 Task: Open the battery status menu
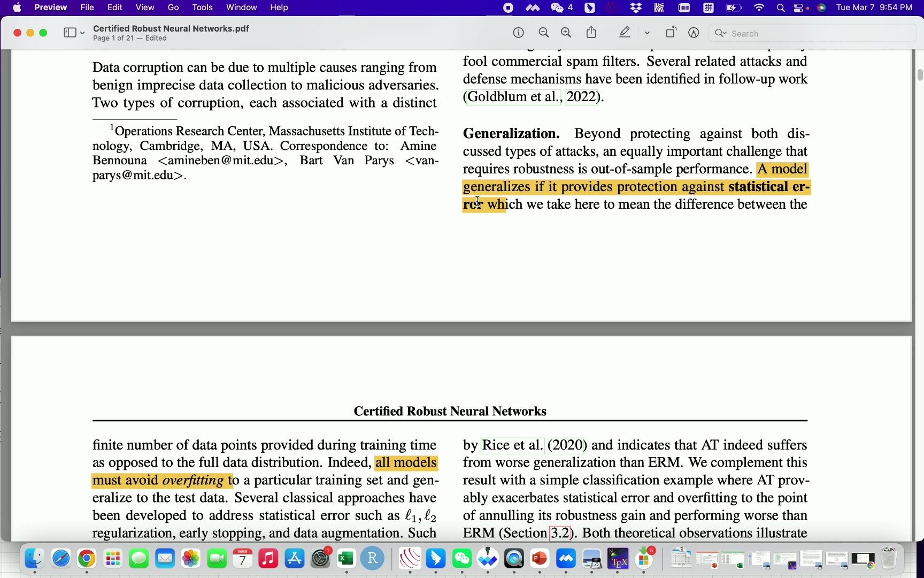click(734, 7)
